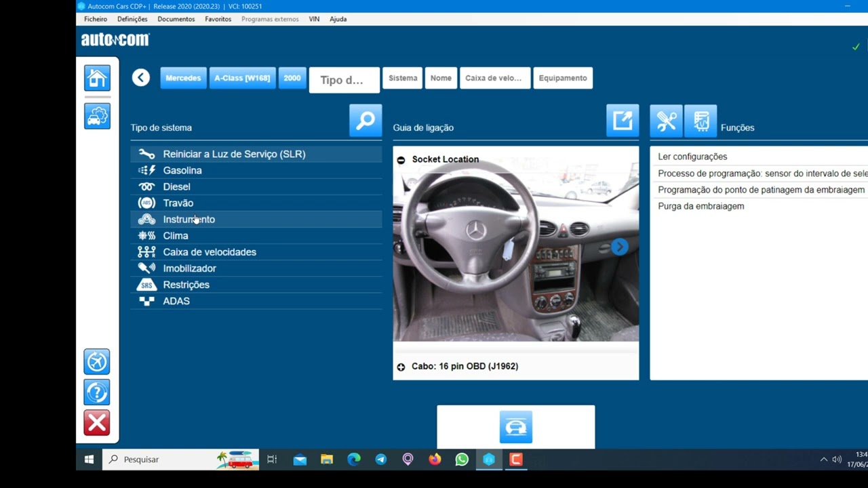Click Programação do ponto de patinagem function
This screenshot has height=488, width=868.
tap(761, 190)
